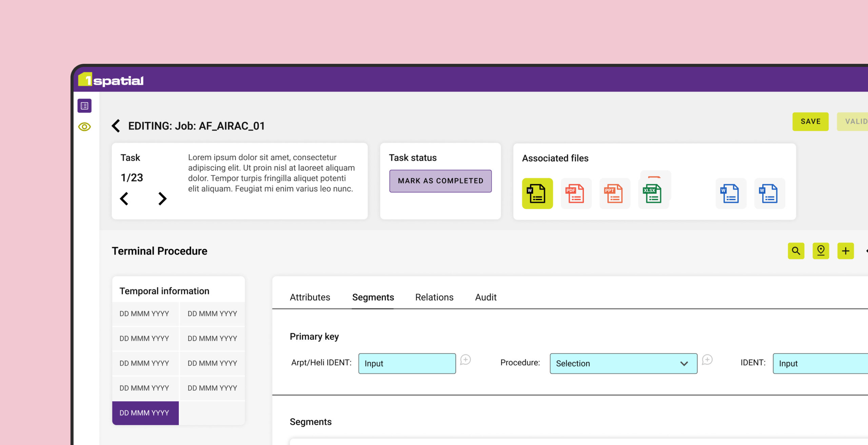The height and width of the screenshot is (445, 868).
Task: Click the back arrow beside EDITING title
Action: click(116, 126)
